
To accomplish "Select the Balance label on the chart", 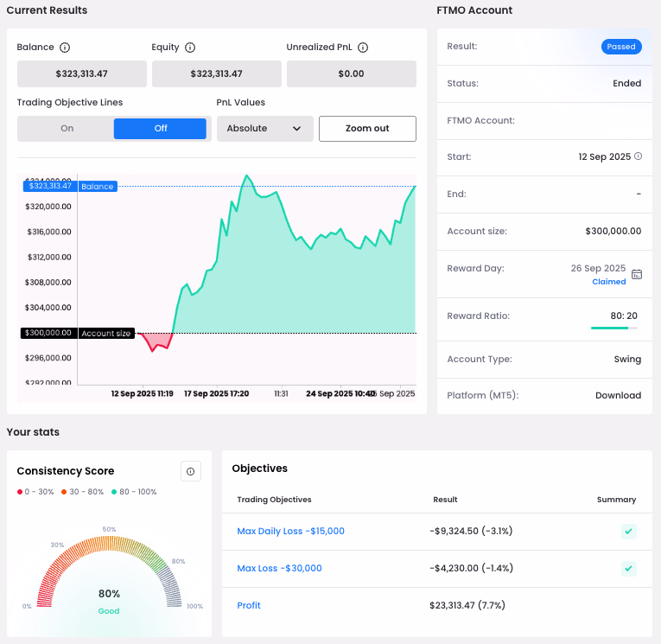I will (98, 187).
